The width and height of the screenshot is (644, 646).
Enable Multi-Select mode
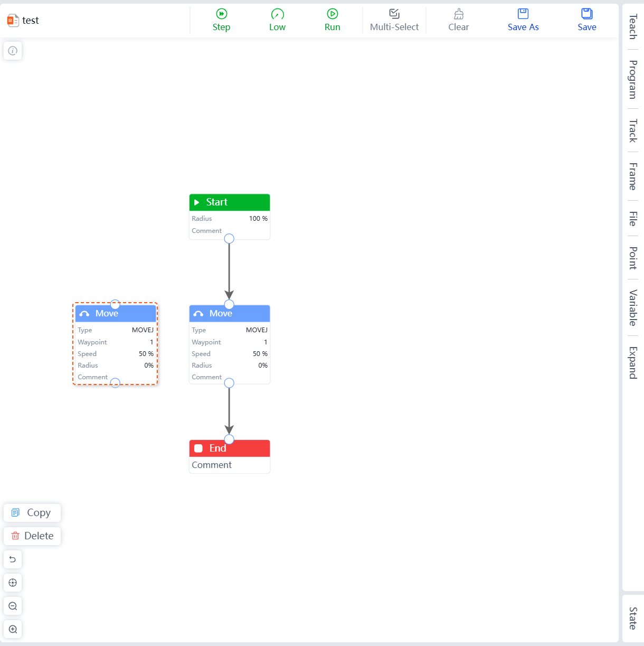[394, 14]
